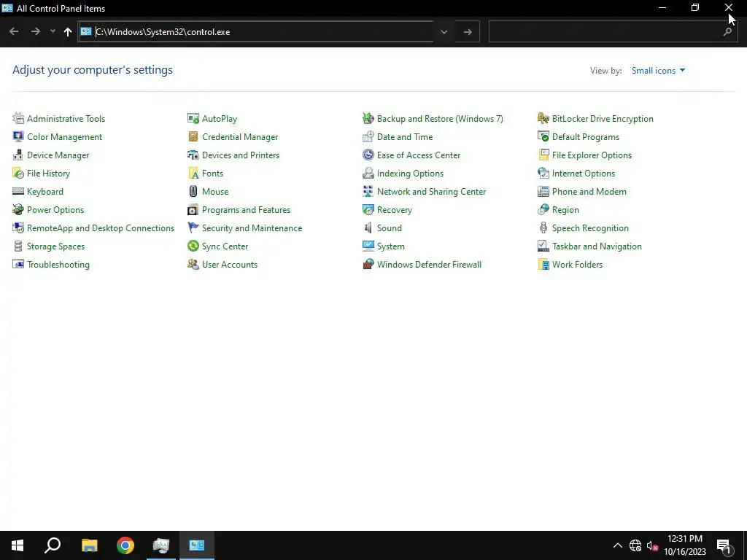
Task: Click the address bar path field
Action: pyautogui.click(x=256, y=32)
